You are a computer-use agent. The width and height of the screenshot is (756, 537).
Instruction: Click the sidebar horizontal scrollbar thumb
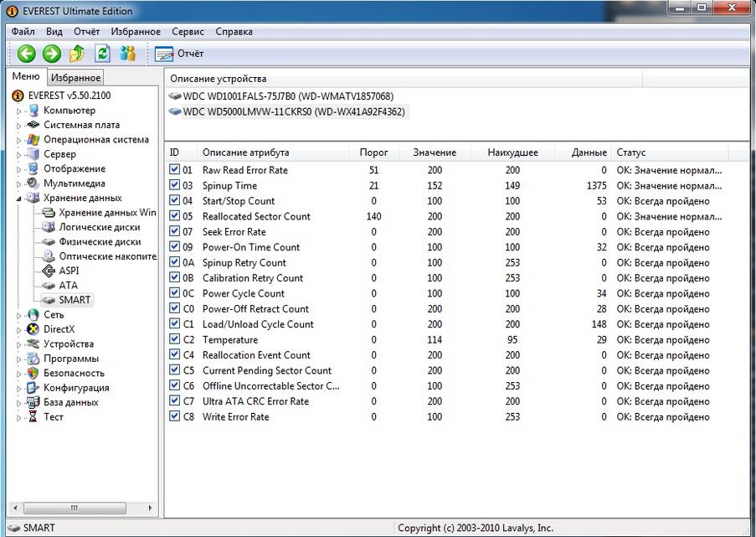75,508
